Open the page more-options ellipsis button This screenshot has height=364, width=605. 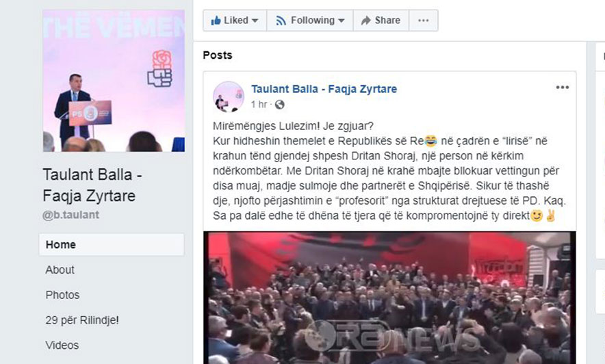(423, 21)
